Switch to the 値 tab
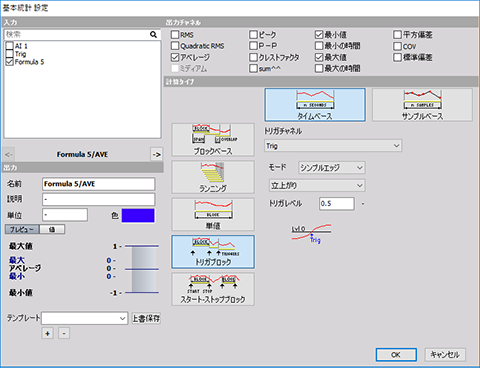 point(52,229)
